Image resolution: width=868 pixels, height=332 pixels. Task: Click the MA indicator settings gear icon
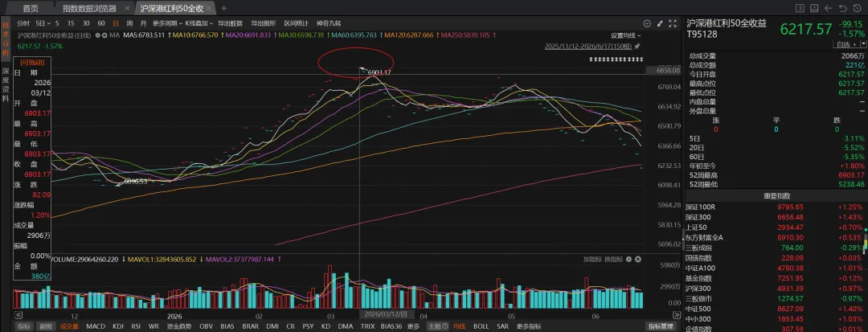click(x=97, y=35)
